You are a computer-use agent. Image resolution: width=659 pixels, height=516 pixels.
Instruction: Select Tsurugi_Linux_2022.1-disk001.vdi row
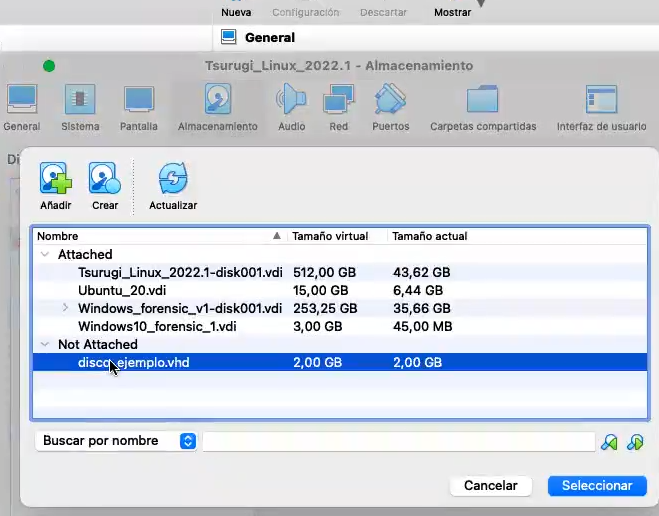point(340,272)
